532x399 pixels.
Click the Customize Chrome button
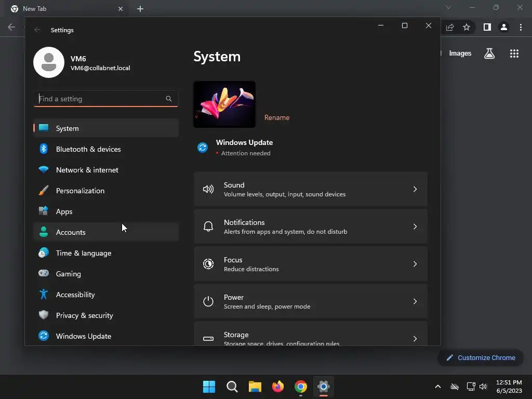coord(481,357)
